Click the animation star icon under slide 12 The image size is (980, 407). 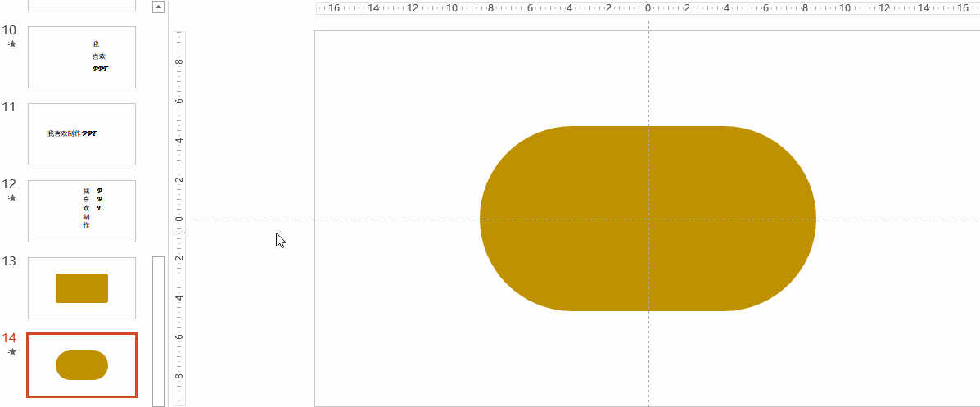point(12,197)
